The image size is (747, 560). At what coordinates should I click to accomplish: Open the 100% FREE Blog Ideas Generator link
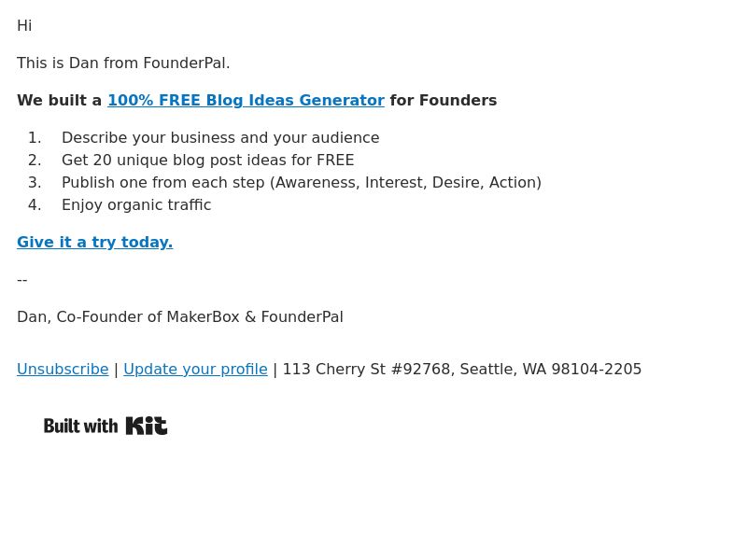pos(246,101)
